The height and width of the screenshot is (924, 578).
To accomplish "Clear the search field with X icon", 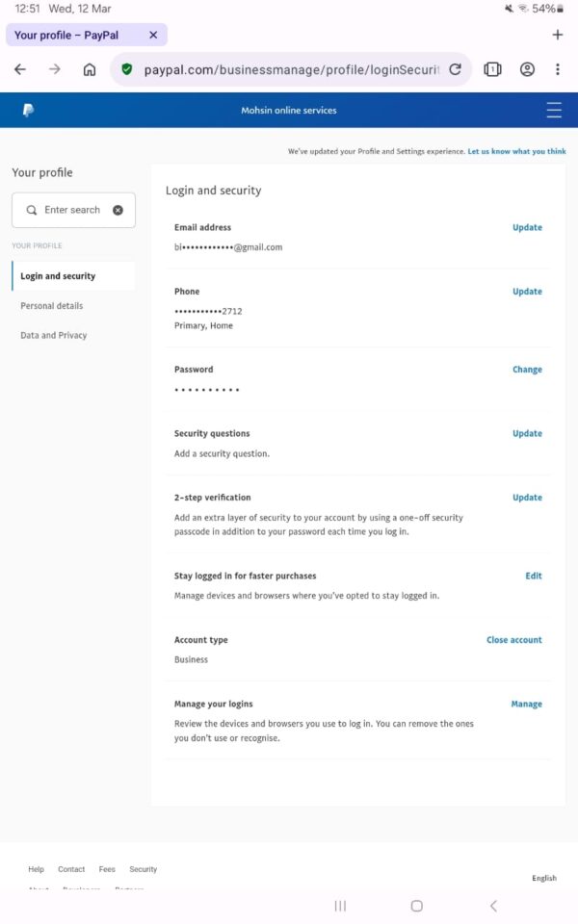I will 118,210.
